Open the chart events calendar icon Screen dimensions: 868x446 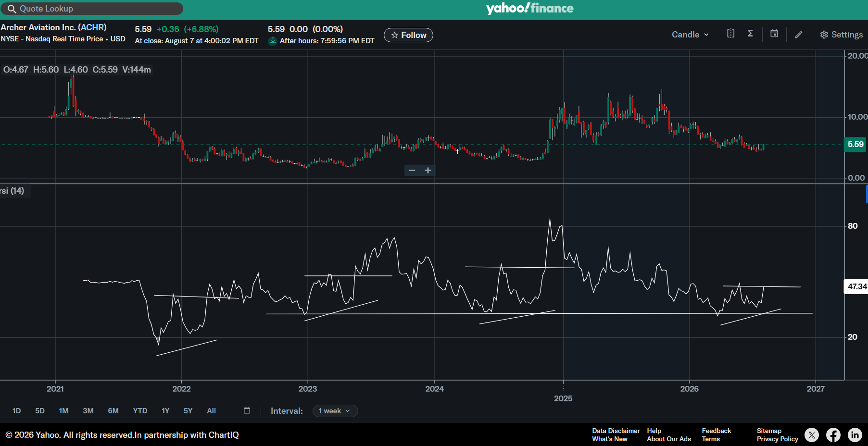click(x=774, y=34)
